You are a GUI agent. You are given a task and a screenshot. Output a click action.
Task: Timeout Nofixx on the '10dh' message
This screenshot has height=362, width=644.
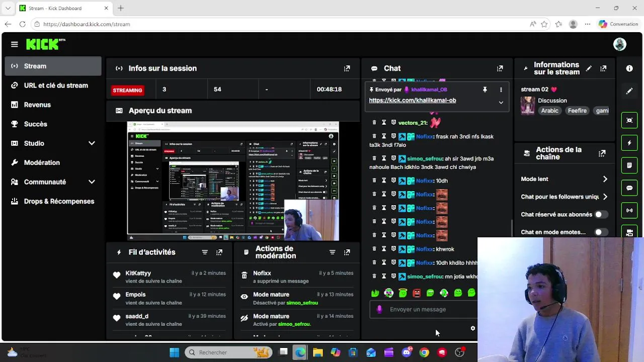384,180
